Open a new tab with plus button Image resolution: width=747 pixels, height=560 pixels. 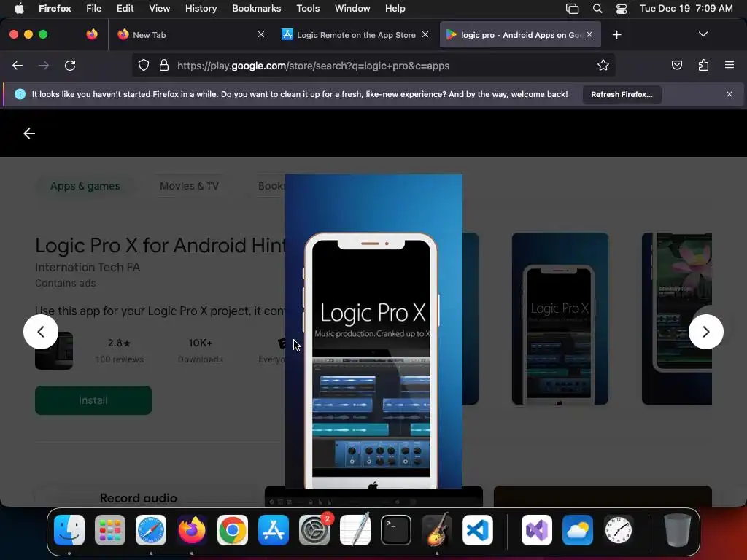(x=617, y=35)
